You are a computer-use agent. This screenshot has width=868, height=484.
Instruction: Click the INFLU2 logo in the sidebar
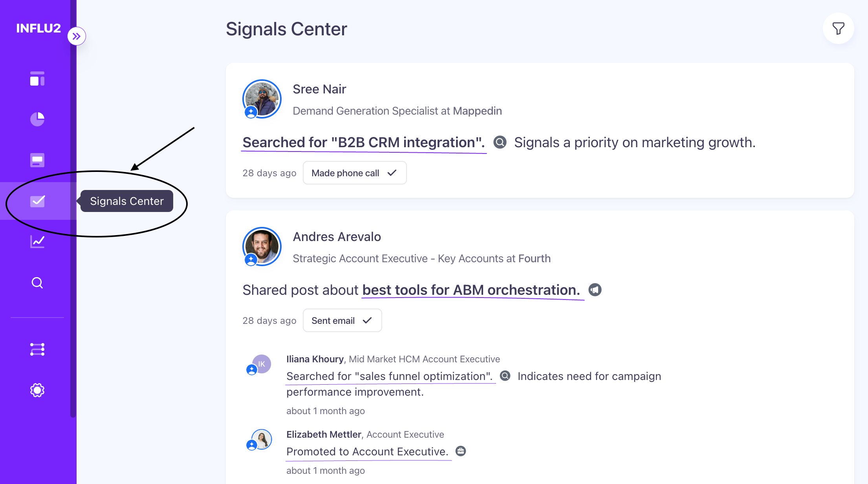pos(38,28)
